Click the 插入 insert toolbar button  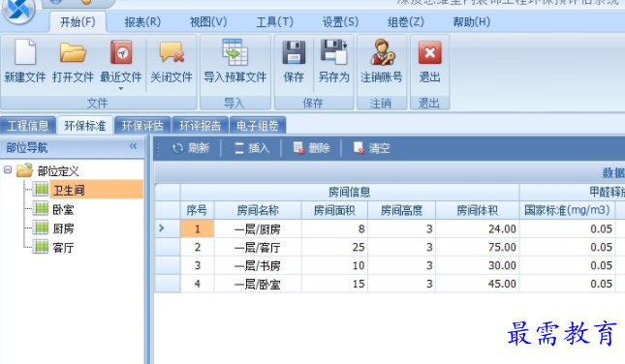[x=252, y=148]
